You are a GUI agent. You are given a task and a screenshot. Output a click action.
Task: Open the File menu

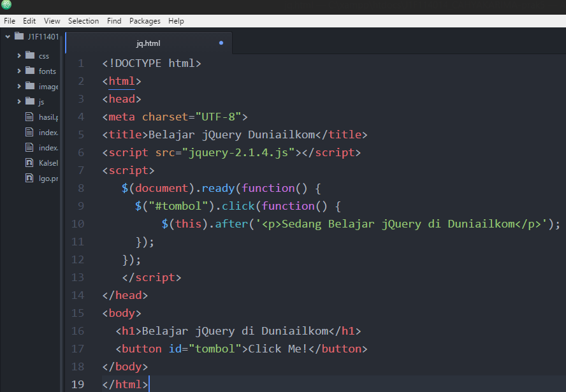(10, 20)
